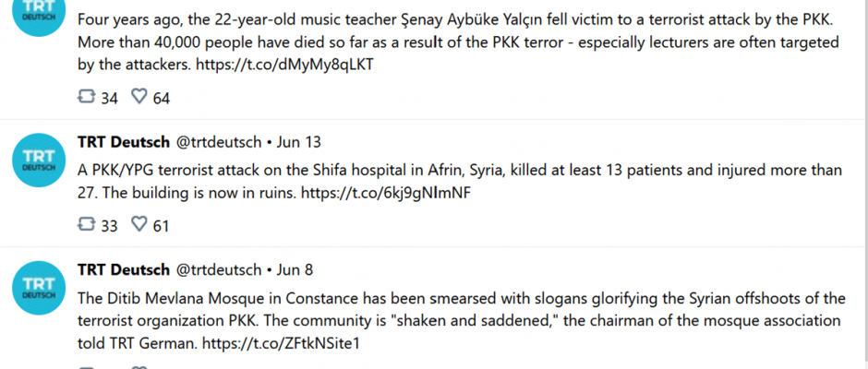Viewport: 868px width, 369px height.
Task: Open TRT avatar on Jun 8 tweet
Action: pyautogui.click(x=39, y=288)
